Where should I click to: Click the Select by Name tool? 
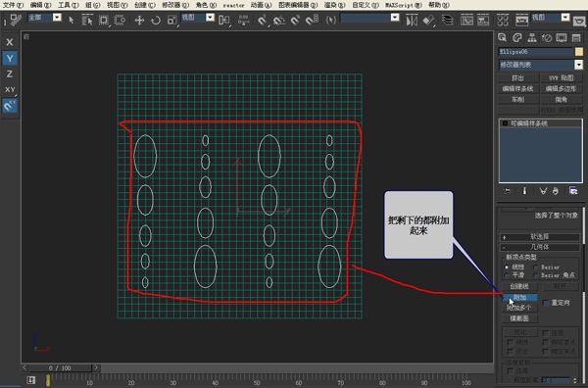click(x=87, y=20)
